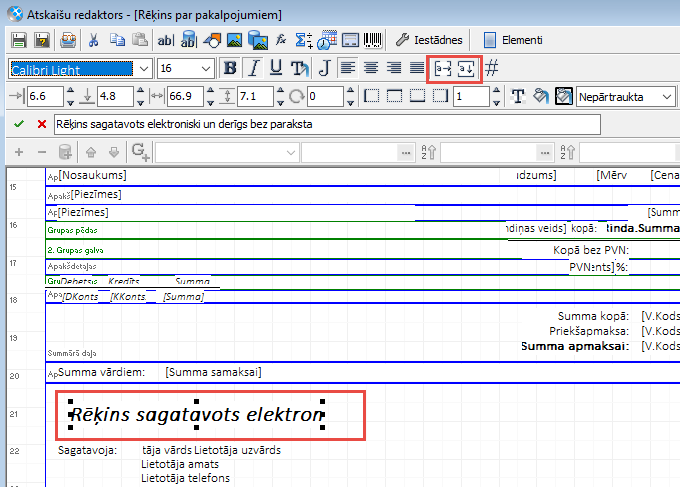This screenshot has height=487, width=680.
Task: Open the Calibri Light font dropdown
Action: tap(144, 69)
